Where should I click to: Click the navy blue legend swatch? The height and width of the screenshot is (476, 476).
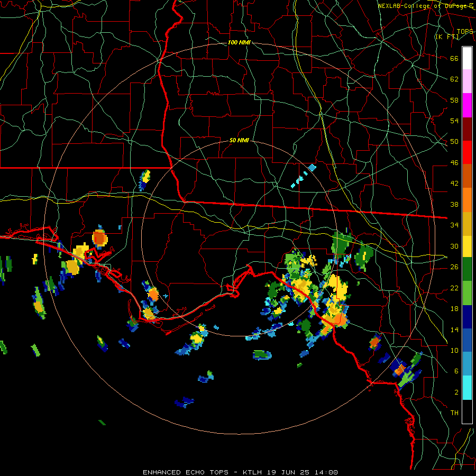tap(467, 317)
